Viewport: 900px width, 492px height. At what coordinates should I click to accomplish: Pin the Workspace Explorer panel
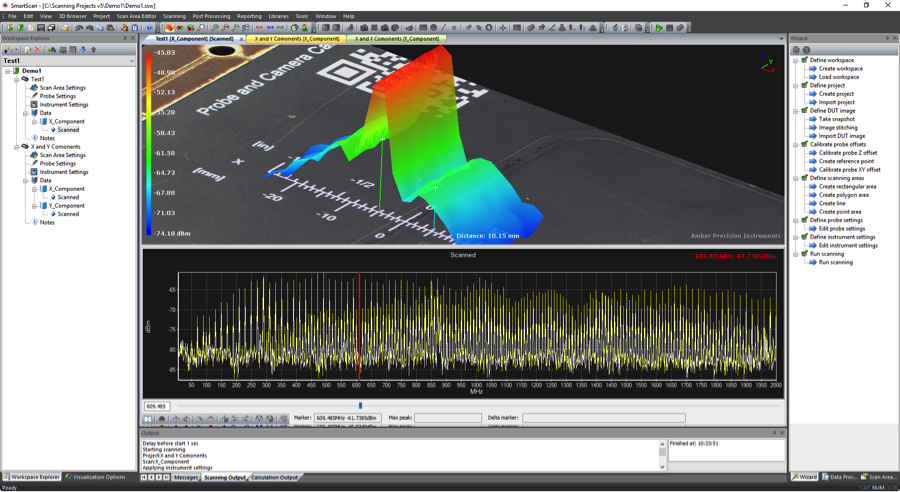pos(125,38)
